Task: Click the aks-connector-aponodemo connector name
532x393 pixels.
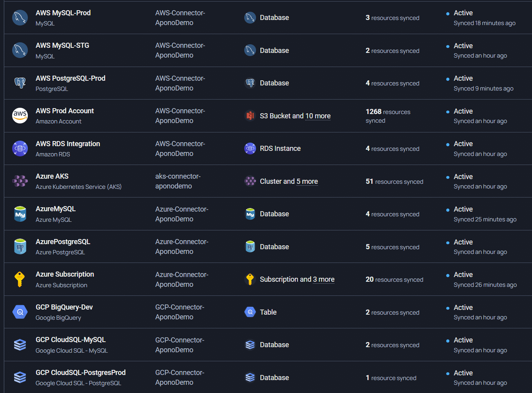Action: pyautogui.click(x=178, y=181)
